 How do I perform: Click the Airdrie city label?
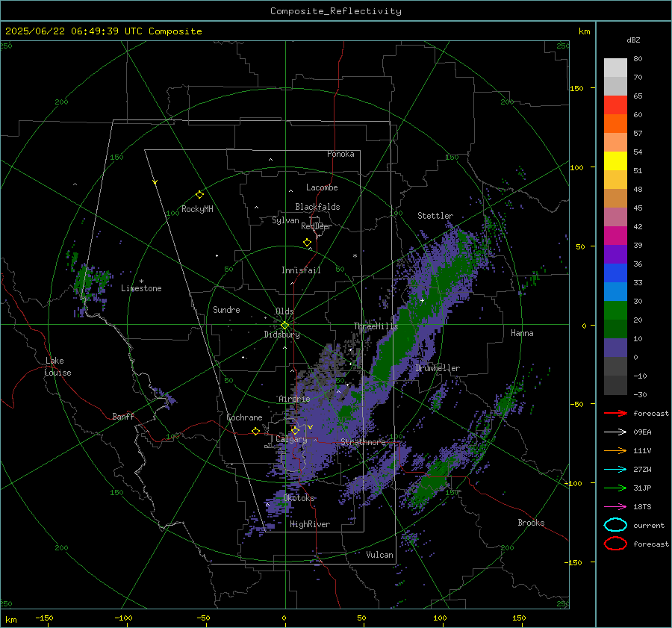(x=294, y=399)
